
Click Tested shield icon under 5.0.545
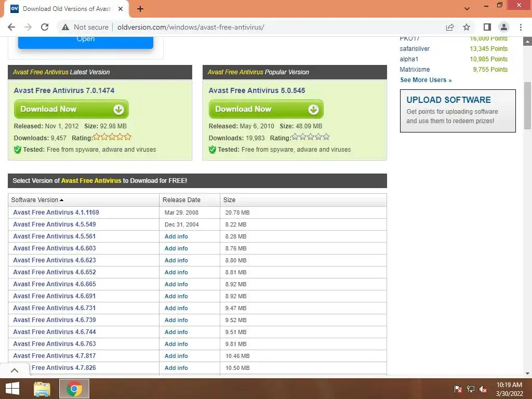[x=212, y=150]
